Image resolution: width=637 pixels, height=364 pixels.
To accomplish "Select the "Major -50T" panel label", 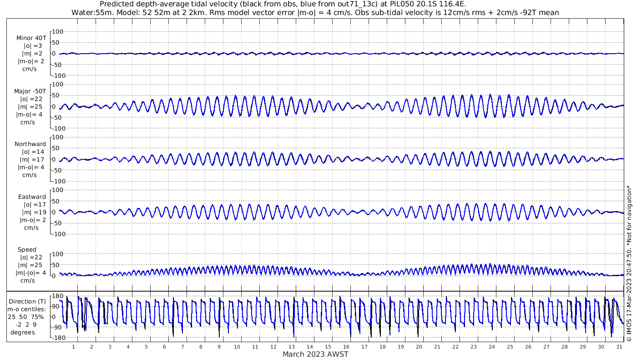I will (30, 91).
